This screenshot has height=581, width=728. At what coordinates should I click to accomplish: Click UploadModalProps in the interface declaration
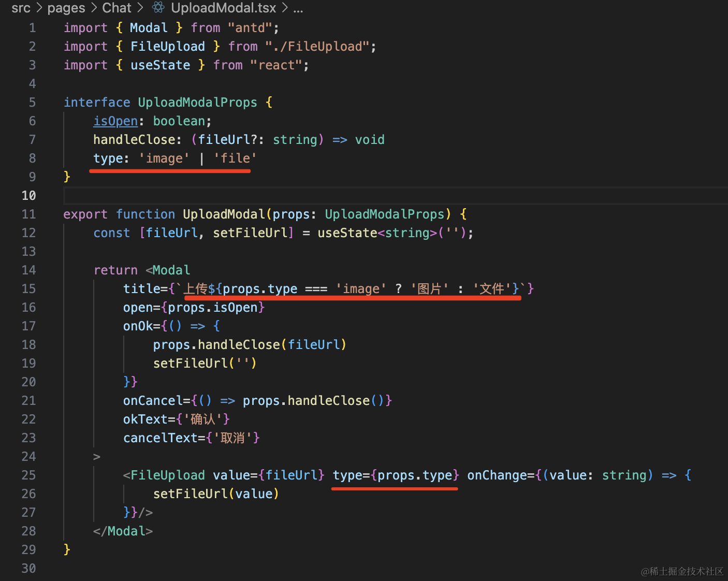tap(197, 103)
